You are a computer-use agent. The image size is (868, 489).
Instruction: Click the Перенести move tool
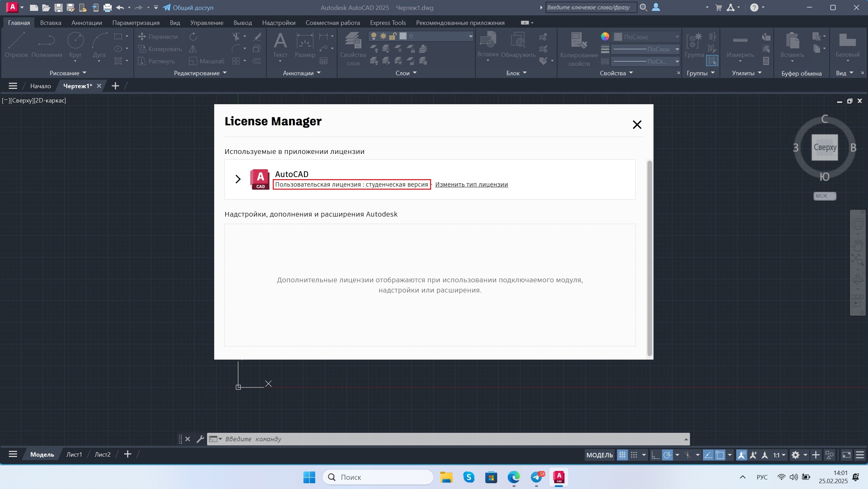(x=158, y=36)
